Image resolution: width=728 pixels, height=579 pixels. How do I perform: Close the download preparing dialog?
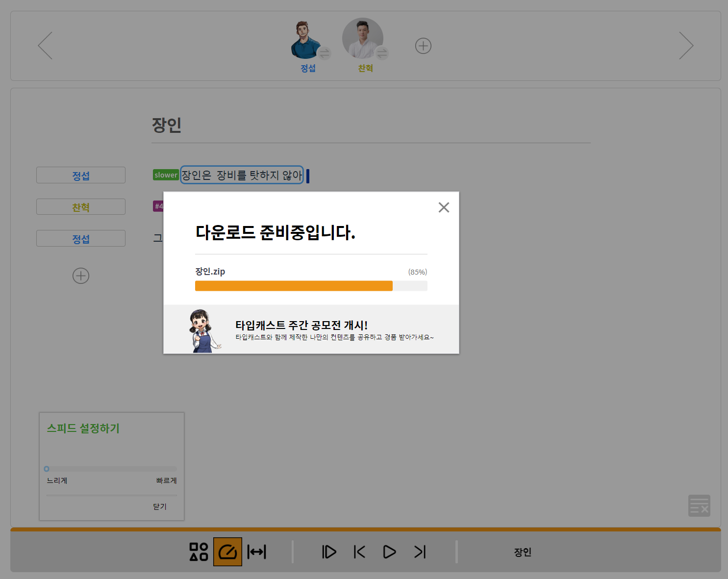[444, 207]
